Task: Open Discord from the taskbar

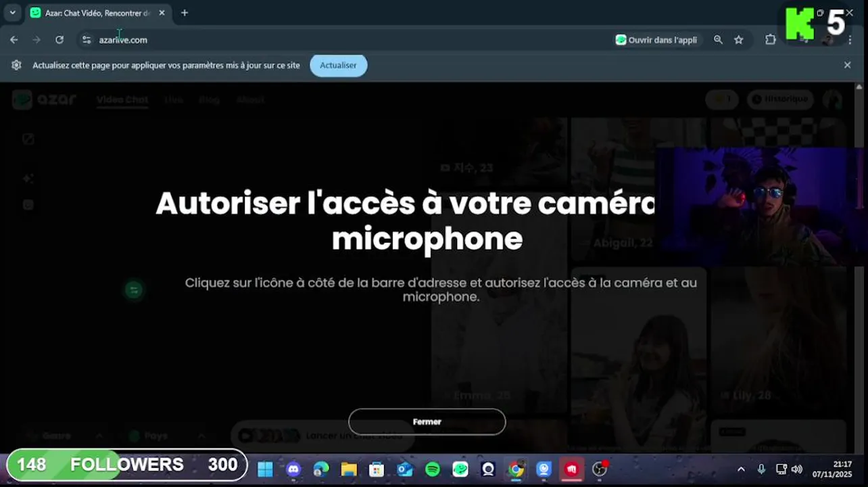Action: pyautogui.click(x=293, y=469)
